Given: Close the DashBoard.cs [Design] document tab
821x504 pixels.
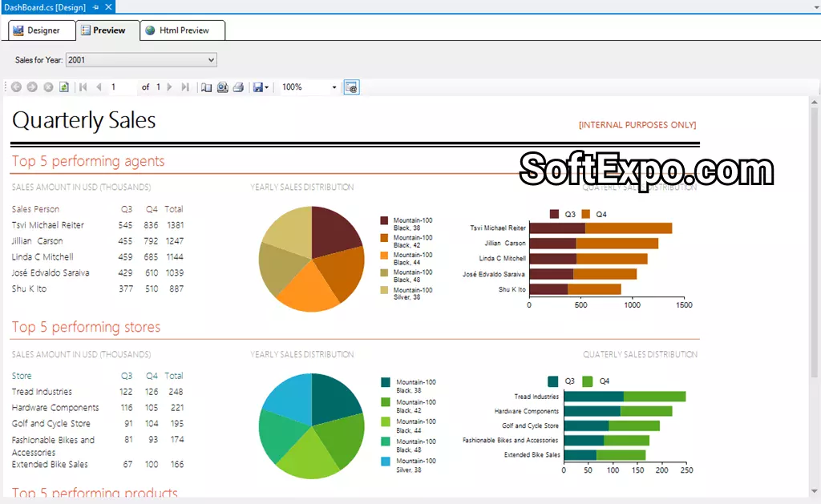Looking at the screenshot, I should [x=109, y=7].
